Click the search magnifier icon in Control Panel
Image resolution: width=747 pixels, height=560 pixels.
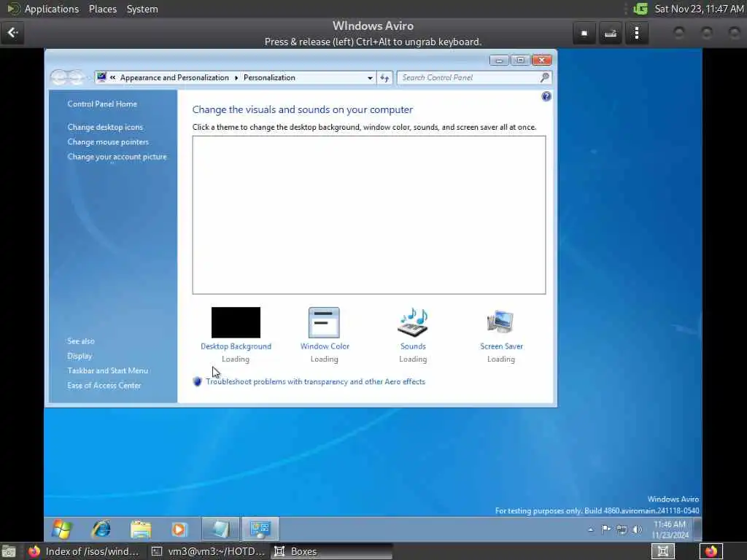point(544,77)
